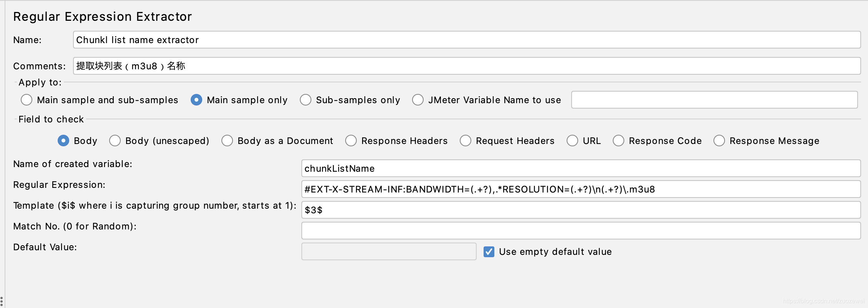This screenshot has height=308, width=868.
Task: Click the 'Name:' label
Action: pyautogui.click(x=27, y=40)
